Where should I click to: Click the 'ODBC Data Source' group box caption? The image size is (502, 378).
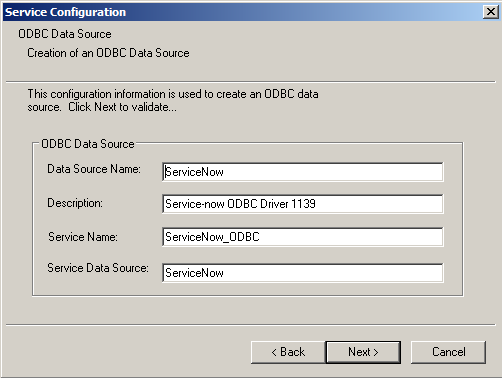(88, 144)
